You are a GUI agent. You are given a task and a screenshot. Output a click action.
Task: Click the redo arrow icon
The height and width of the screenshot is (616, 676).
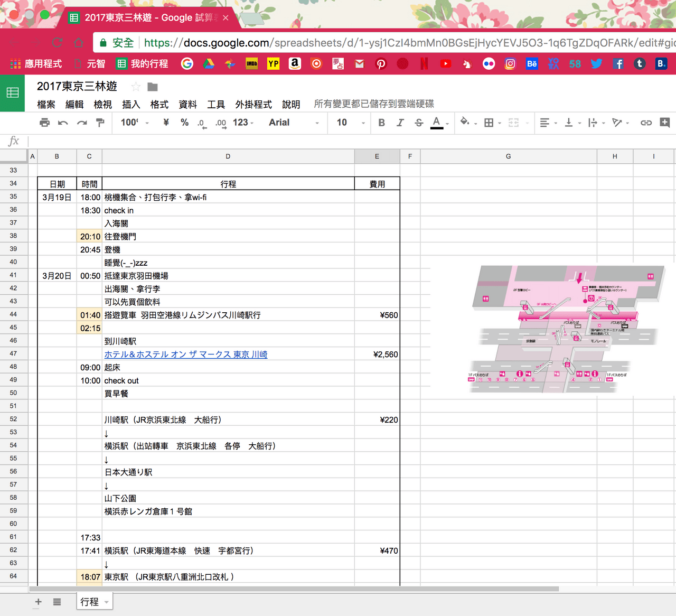pyautogui.click(x=81, y=123)
